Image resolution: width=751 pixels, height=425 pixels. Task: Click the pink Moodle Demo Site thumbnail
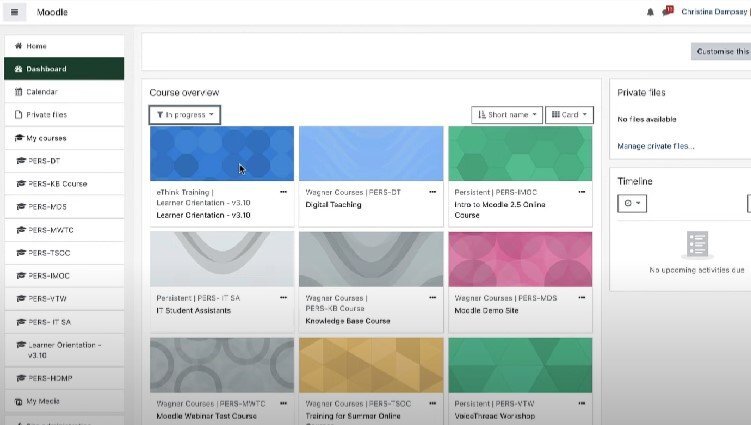point(520,259)
